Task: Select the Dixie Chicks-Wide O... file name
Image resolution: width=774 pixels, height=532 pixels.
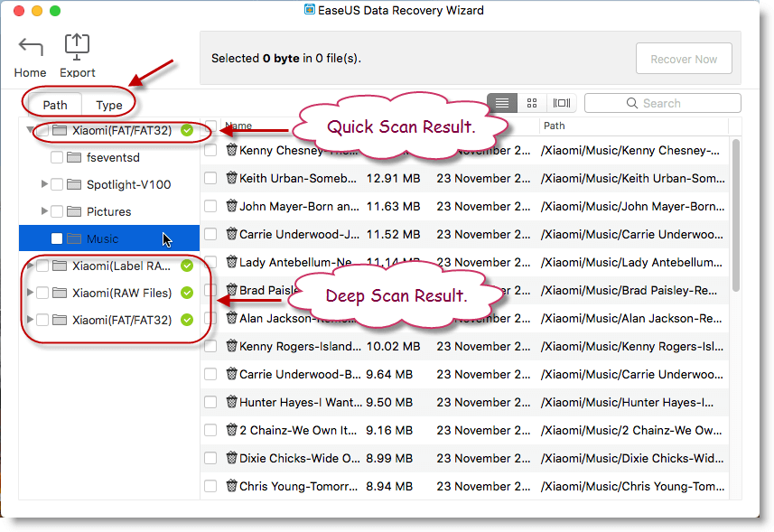Action: [300, 458]
